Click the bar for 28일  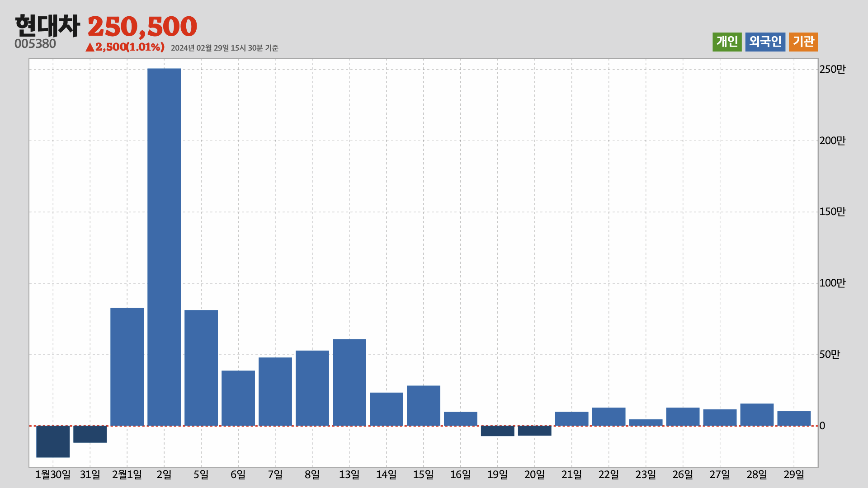[x=757, y=415]
